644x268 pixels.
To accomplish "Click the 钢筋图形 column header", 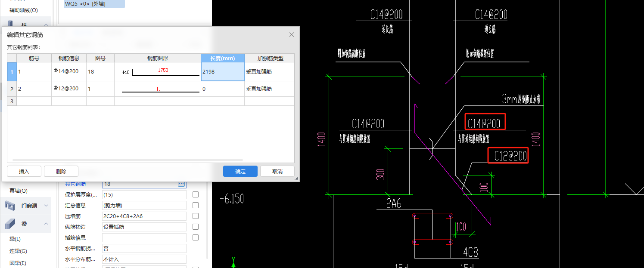I will (158, 58).
